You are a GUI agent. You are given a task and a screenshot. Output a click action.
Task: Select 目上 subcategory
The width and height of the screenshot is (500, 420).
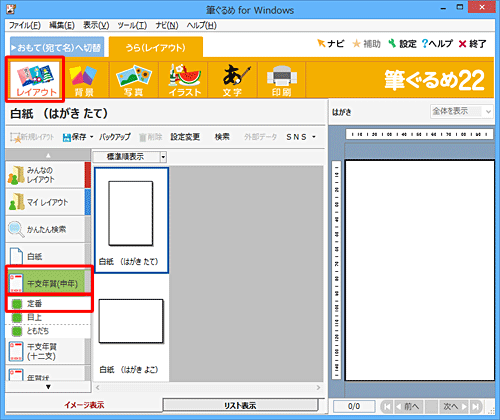click(49, 317)
